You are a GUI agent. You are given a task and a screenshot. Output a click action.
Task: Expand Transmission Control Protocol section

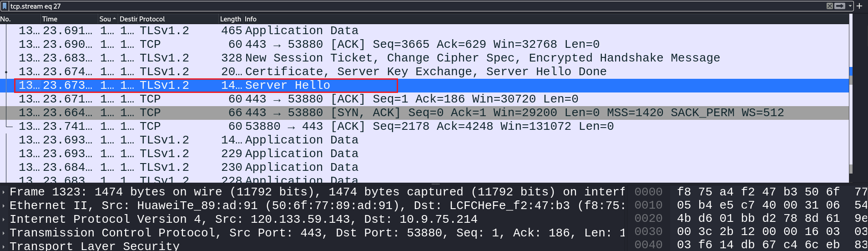pos(4,233)
